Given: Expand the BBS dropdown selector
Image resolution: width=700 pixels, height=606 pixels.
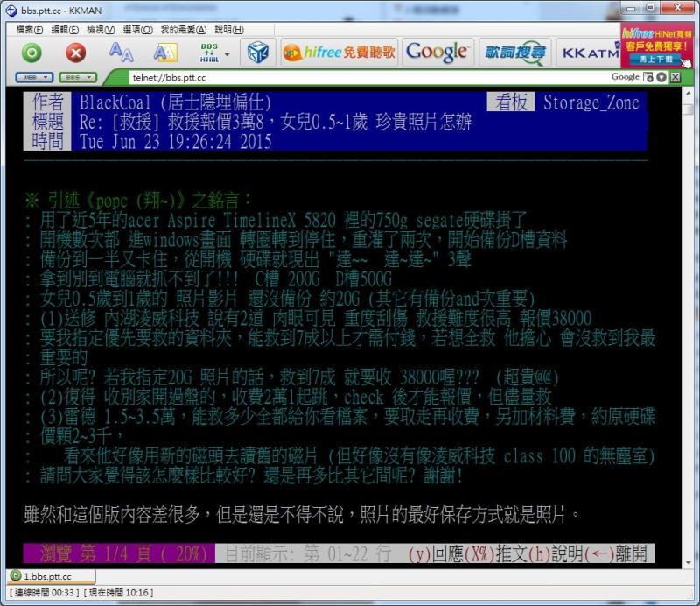Looking at the screenshot, I should click(x=78, y=77).
